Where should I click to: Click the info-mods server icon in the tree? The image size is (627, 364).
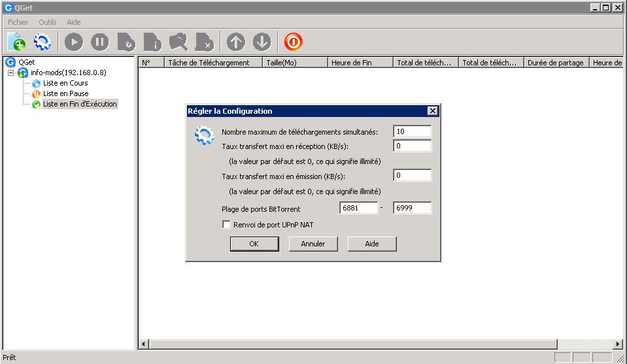23,73
